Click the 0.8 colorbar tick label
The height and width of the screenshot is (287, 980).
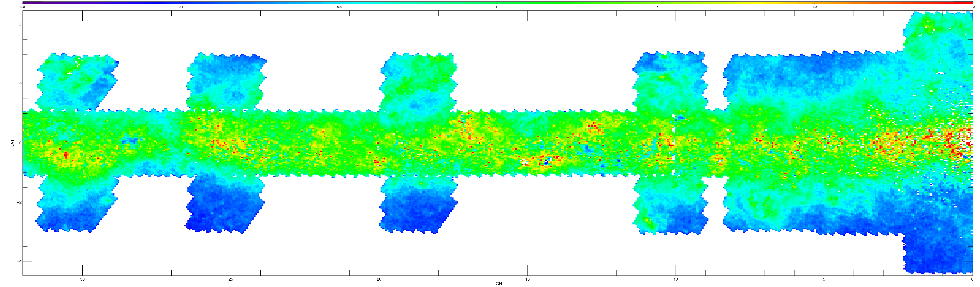tap(339, 7)
